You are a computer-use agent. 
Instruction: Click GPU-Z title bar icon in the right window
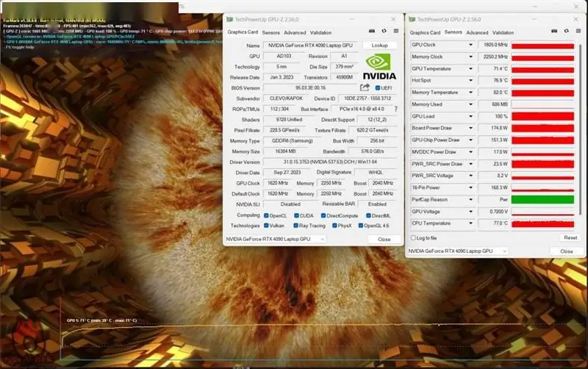[x=412, y=19]
